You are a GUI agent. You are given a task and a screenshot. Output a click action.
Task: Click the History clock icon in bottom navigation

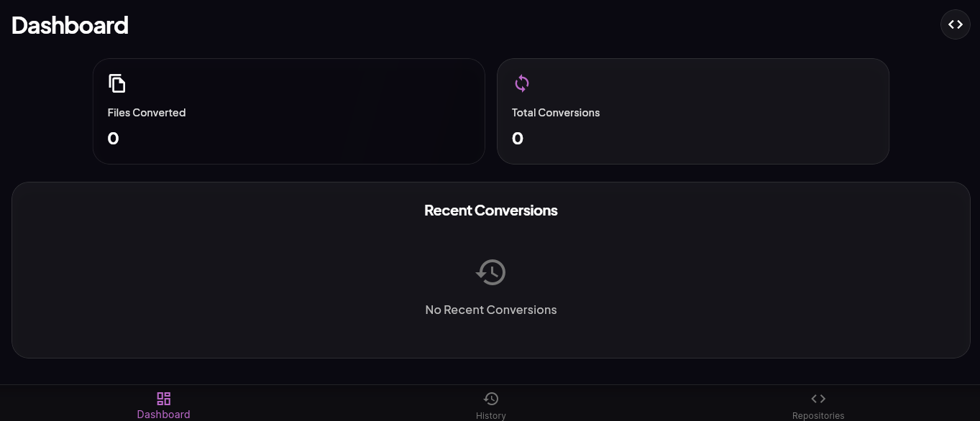pos(491,398)
